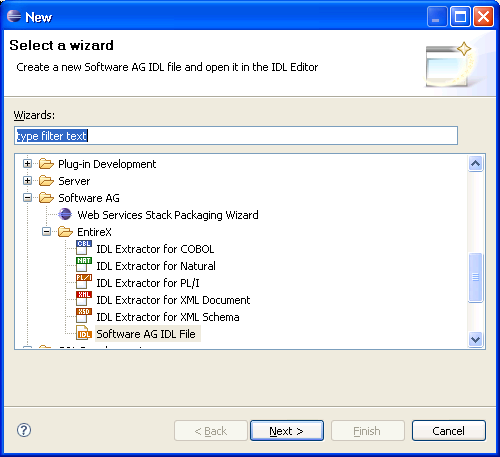
Task: Click the XSD schema extractor icon
Action: [x=84, y=316]
